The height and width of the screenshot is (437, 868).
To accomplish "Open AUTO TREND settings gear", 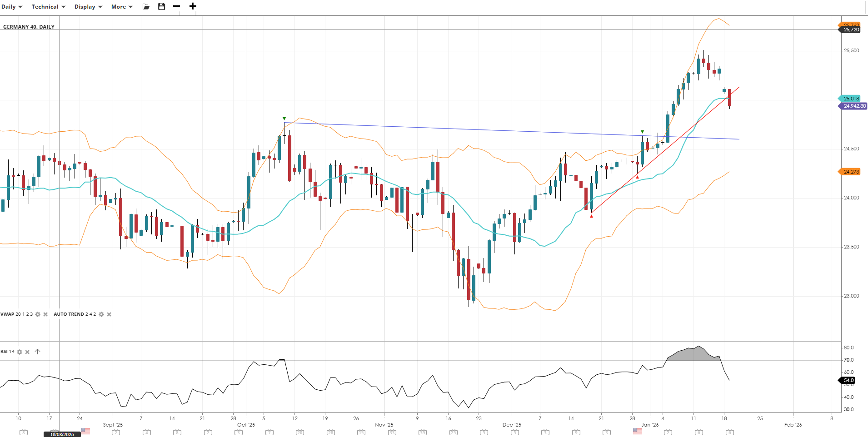I will (x=101, y=314).
